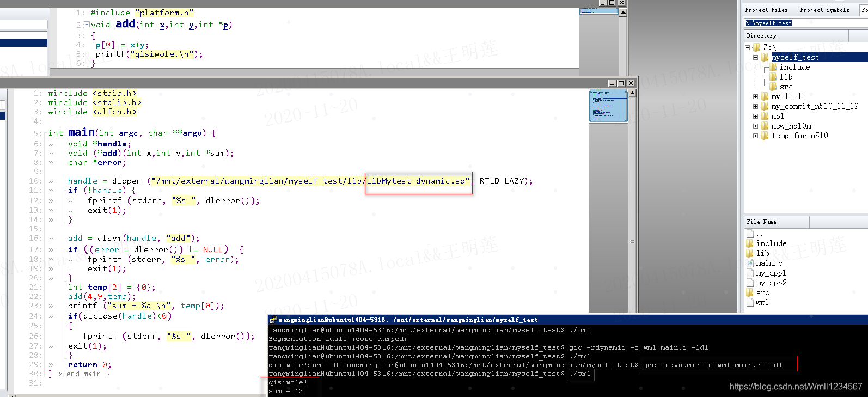This screenshot has height=397, width=868.
Task: Click the "platform.h" include string
Action: (x=164, y=13)
